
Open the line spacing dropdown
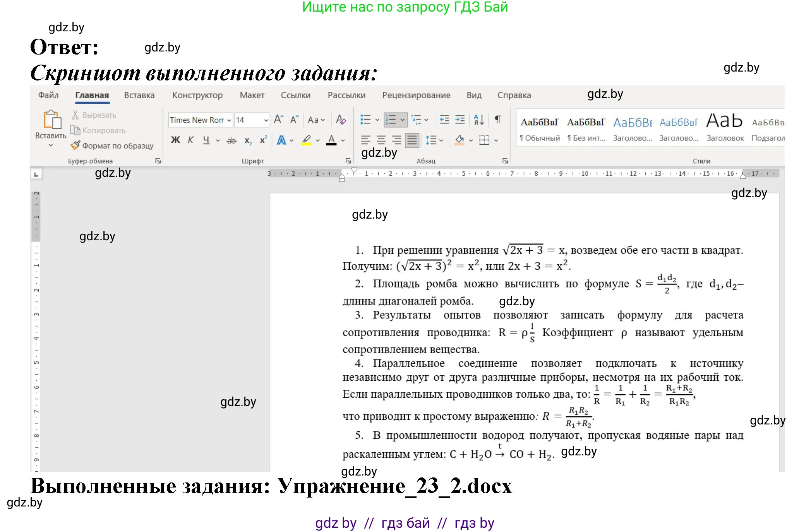pos(433,140)
